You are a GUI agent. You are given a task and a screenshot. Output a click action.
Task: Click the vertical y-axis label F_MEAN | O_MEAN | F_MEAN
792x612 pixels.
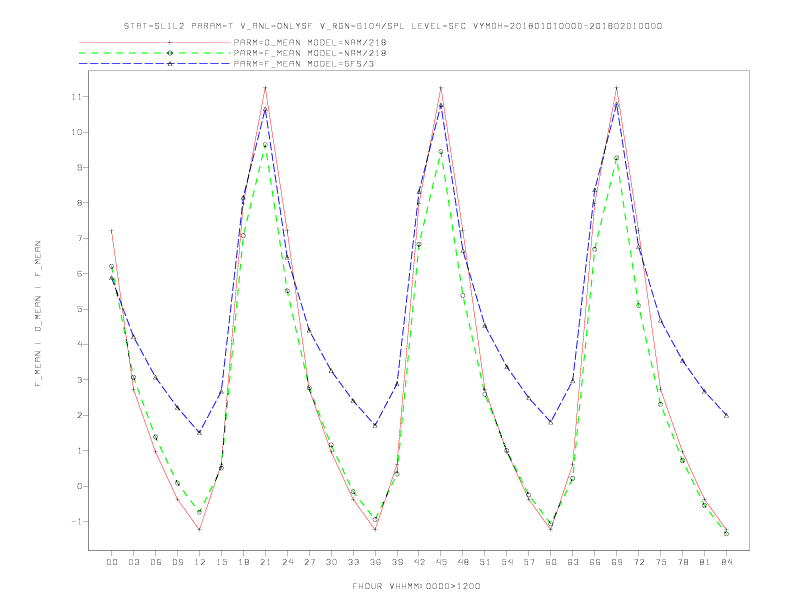38,314
